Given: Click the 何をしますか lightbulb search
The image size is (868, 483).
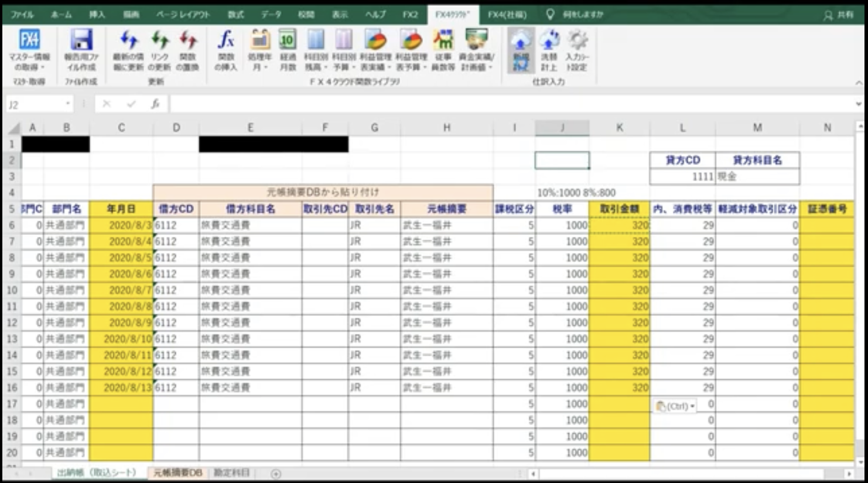Looking at the screenshot, I should point(575,14).
